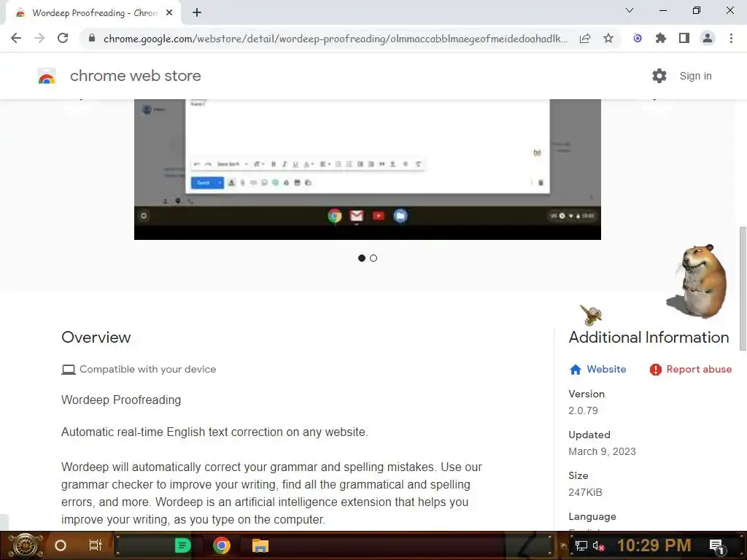Switch to Chrome in taskbar
This screenshot has width=747, height=560.
(x=222, y=545)
